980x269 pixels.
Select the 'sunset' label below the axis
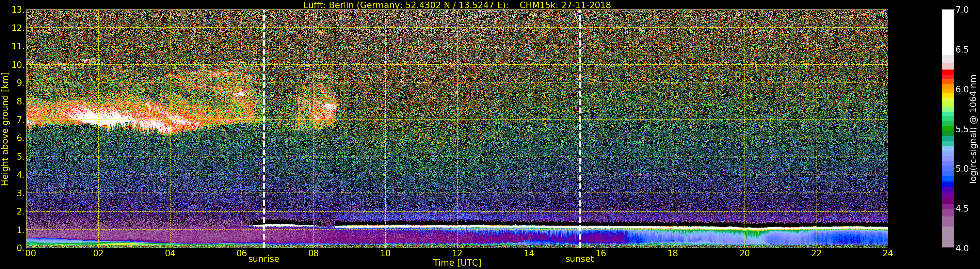pos(579,259)
